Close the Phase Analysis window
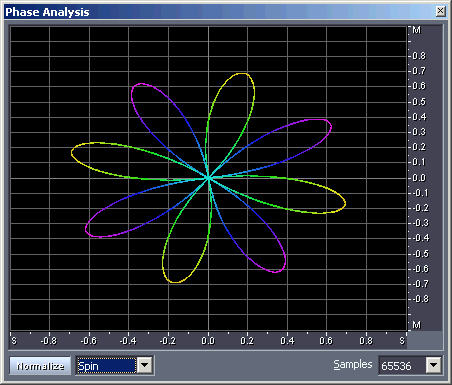 [x=440, y=11]
